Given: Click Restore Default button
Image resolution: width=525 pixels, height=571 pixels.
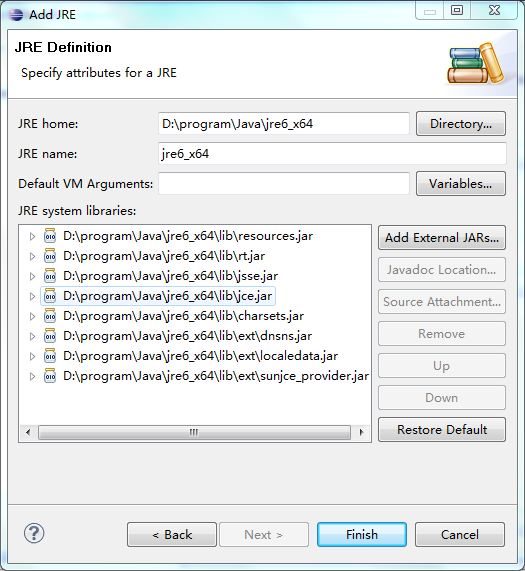Looking at the screenshot, I should [442, 430].
